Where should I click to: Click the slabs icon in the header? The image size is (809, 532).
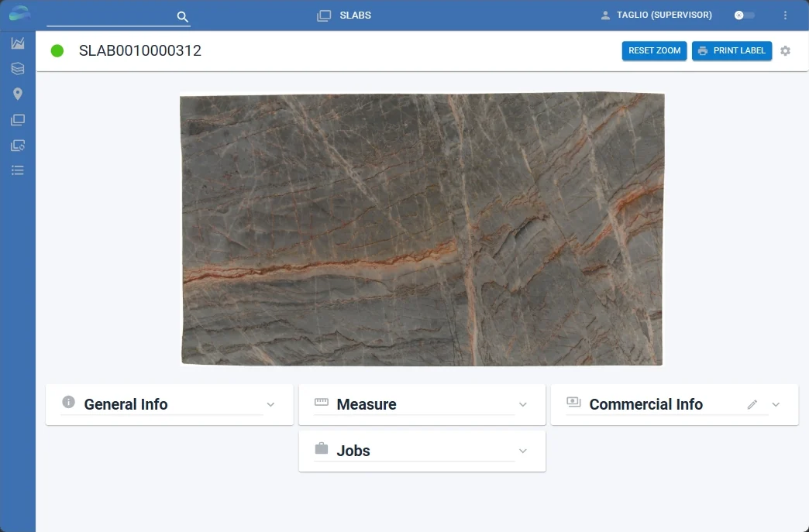coord(324,15)
